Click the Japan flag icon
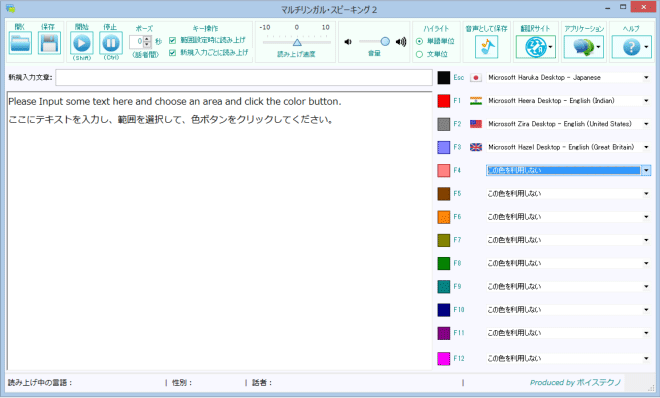 click(476, 77)
